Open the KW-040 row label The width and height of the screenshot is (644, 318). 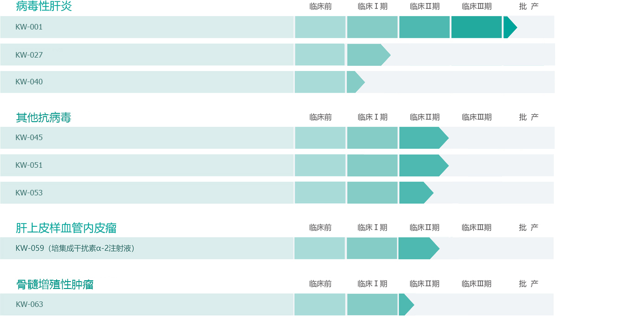click(29, 82)
